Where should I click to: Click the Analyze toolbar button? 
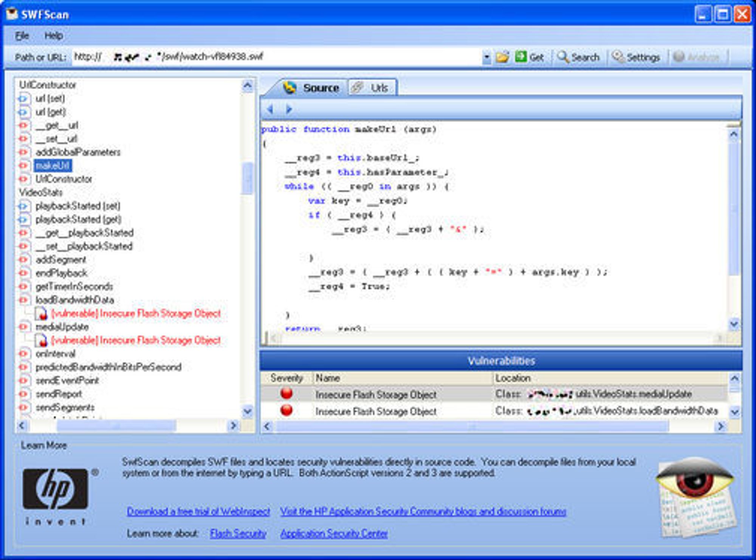pos(696,57)
